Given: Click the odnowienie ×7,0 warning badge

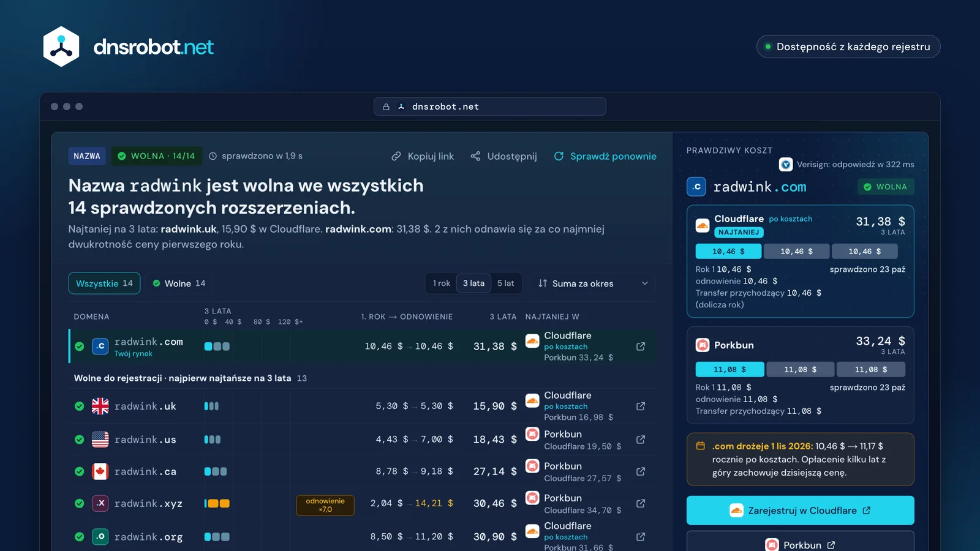Looking at the screenshot, I should coord(325,505).
